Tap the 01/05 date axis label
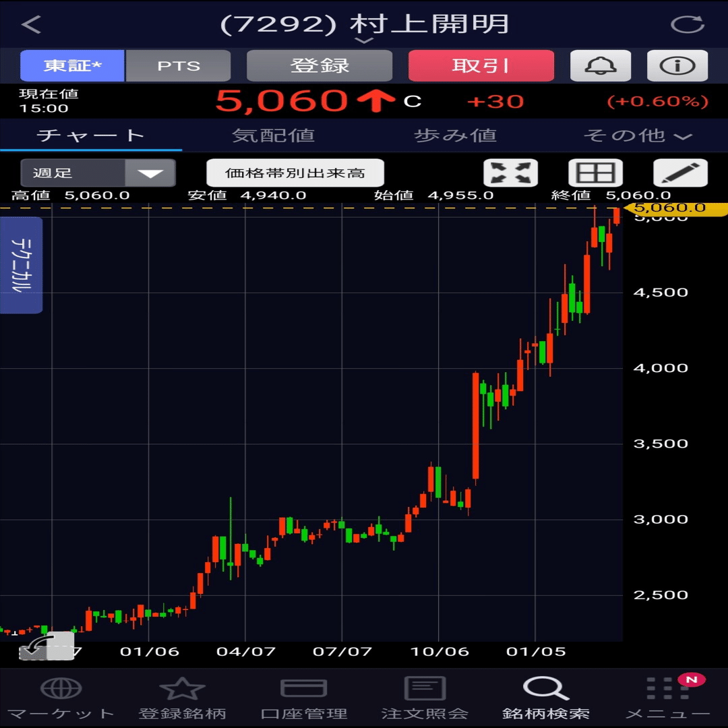This screenshot has width=728, height=728. pos(536,651)
